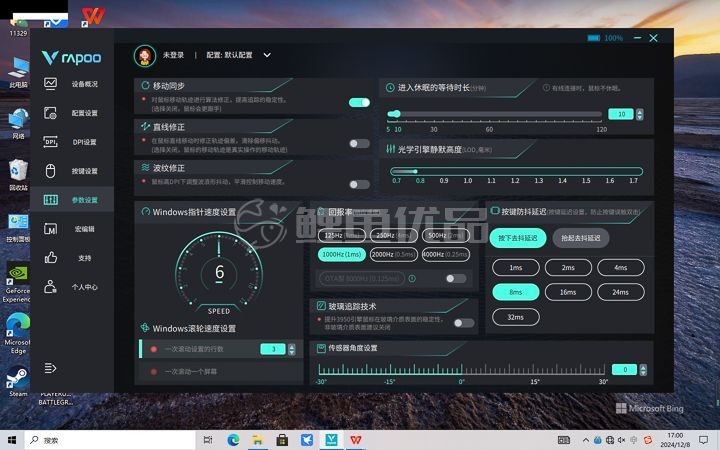The width and height of the screenshot is (720, 450).
Task: Select the 一次滚动设置的行数 radio option
Action: 153,349
